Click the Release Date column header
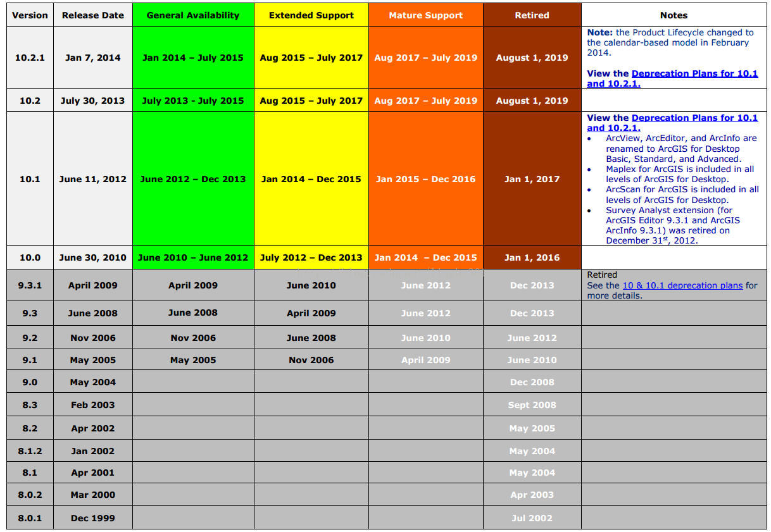The height and width of the screenshot is (532, 771). [93, 15]
